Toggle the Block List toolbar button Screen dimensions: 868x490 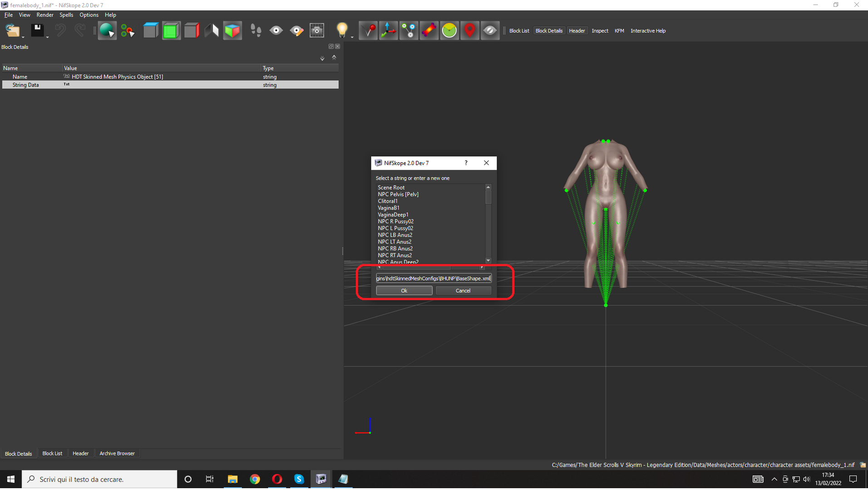[519, 31]
